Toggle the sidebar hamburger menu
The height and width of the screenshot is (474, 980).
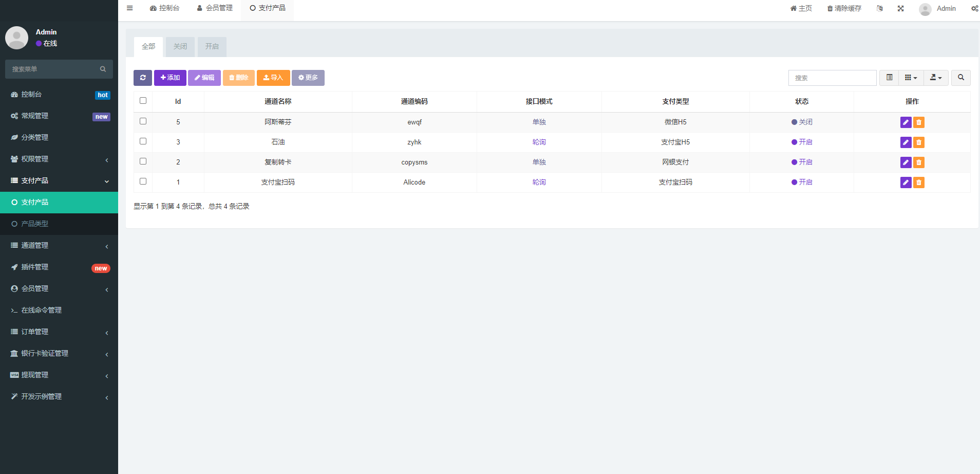click(x=130, y=8)
